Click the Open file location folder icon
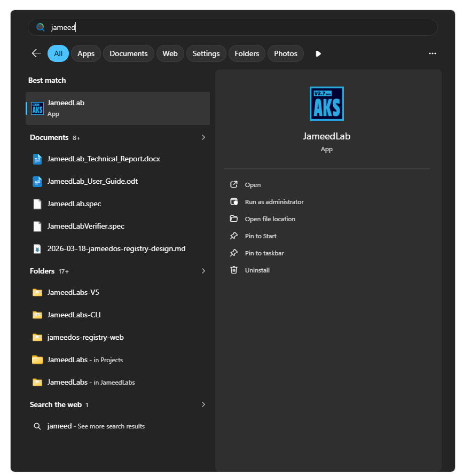Screen dimensions: 463x476 [233, 219]
